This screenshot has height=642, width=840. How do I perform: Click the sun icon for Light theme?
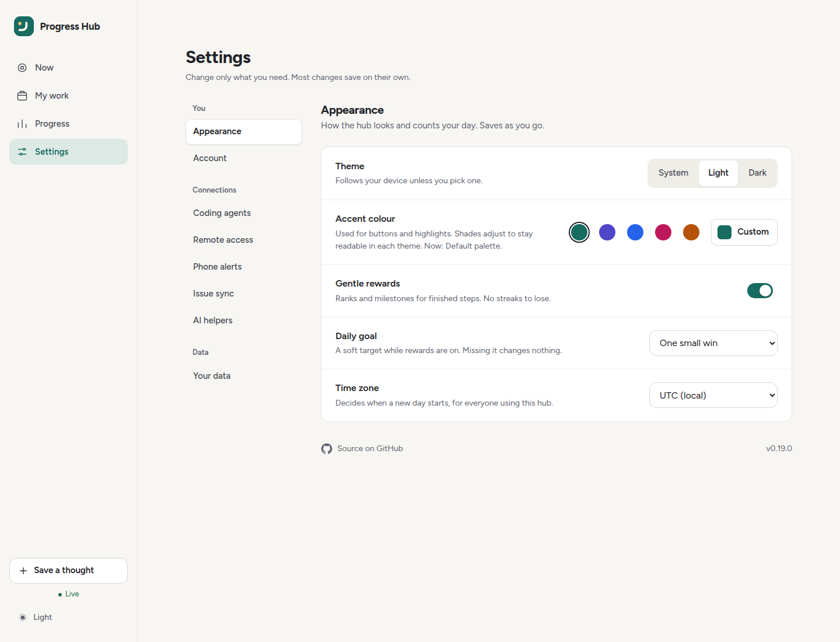pyautogui.click(x=23, y=617)
